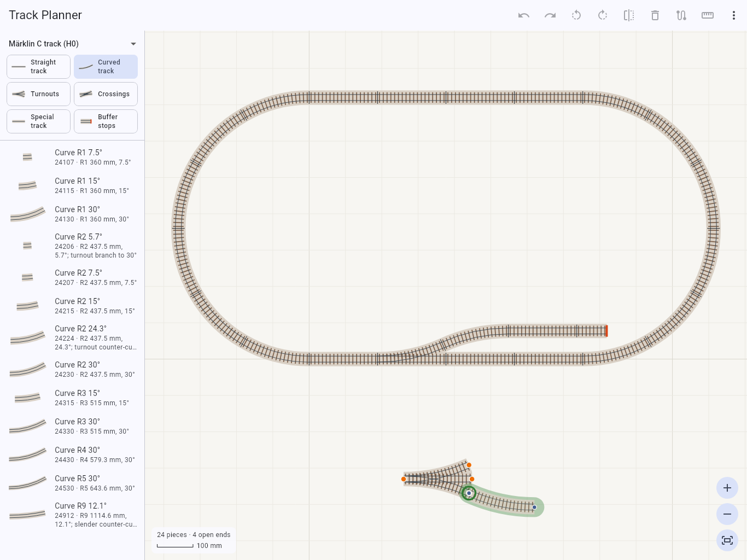Rotate selected piece clockwise
The width and height of the screenshot is (747, 560).
603,15
